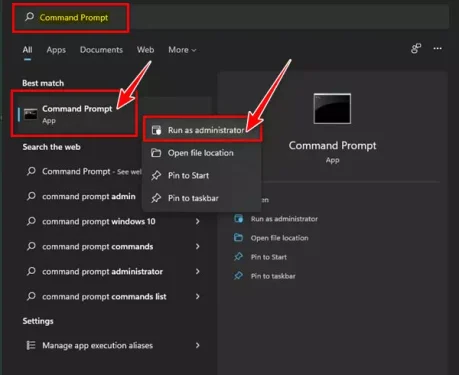
Task: Choose Run as administrator in context menu
Action: click(x=202, y=130)
